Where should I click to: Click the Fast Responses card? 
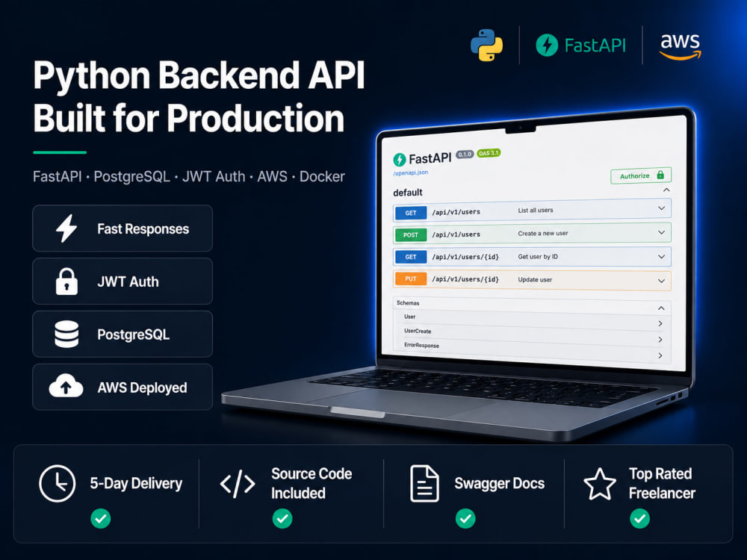click(123, 228)
